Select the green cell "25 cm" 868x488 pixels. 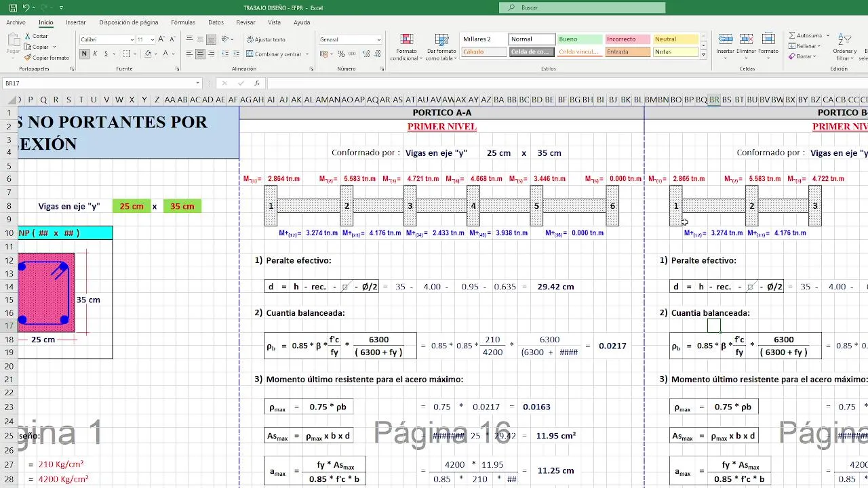(x=132, y=206)
